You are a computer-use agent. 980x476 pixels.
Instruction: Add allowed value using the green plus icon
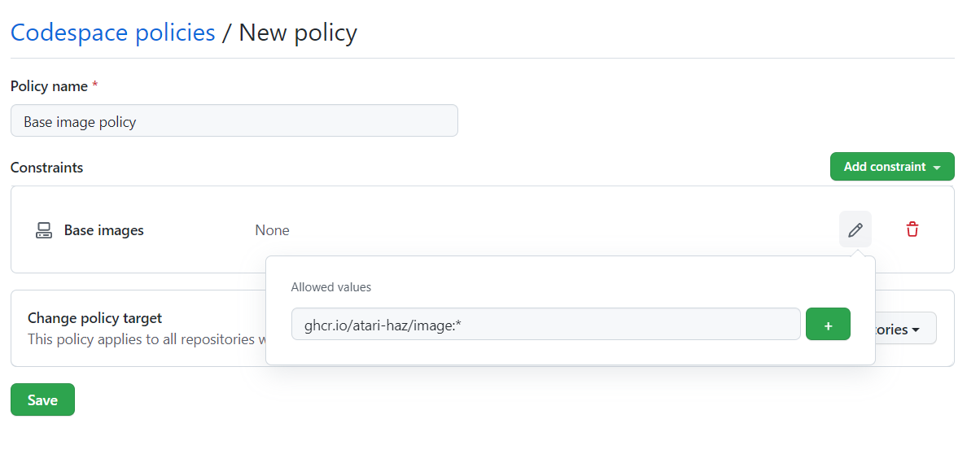point(828,324)
